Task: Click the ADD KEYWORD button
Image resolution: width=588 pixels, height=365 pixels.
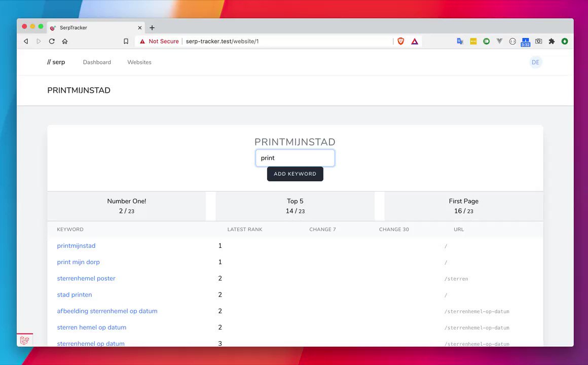Action: click(295, 174)
